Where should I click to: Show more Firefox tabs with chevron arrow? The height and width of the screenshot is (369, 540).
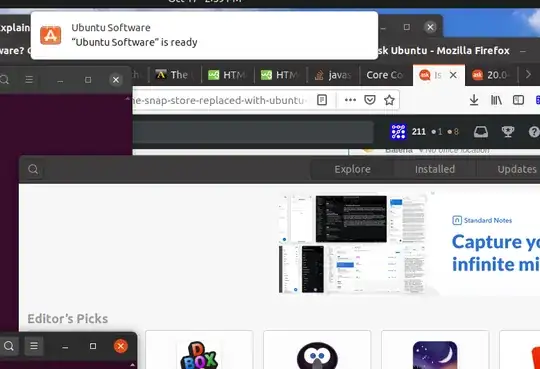click(x=528, y=74)
